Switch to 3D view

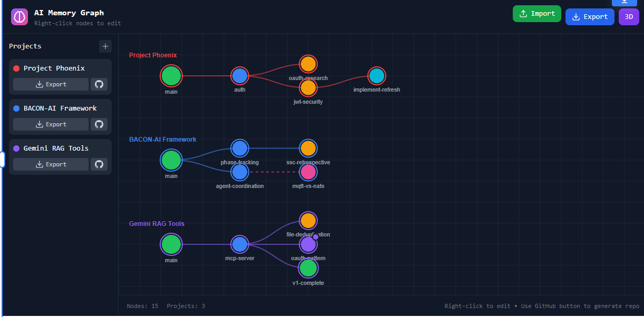629,17
